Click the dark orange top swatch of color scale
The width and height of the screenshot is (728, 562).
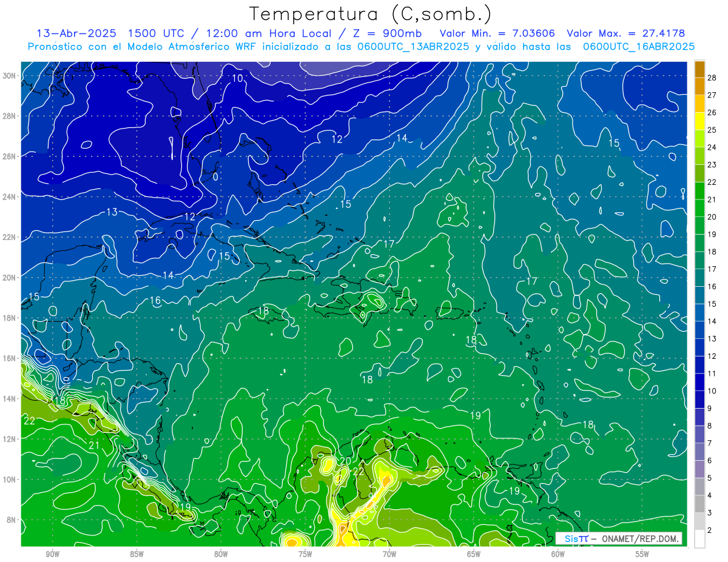699,69
